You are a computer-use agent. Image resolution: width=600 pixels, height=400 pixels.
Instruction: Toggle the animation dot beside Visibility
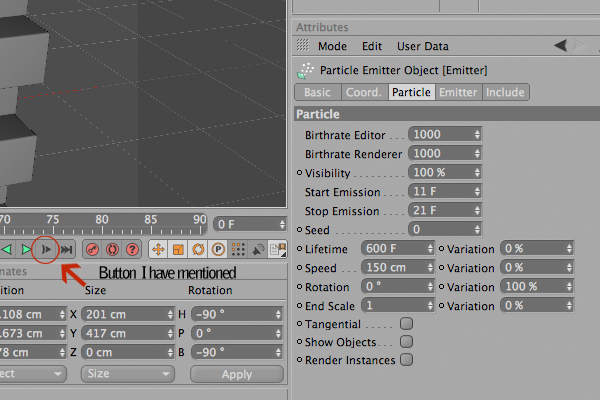(x=299, y=173)
